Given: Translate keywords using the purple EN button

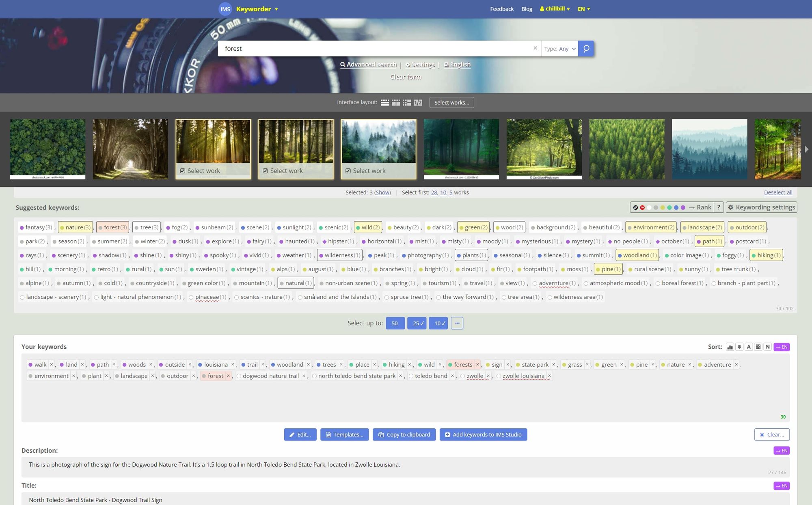Looking at the screenshot, I should [x=782, y=347].
